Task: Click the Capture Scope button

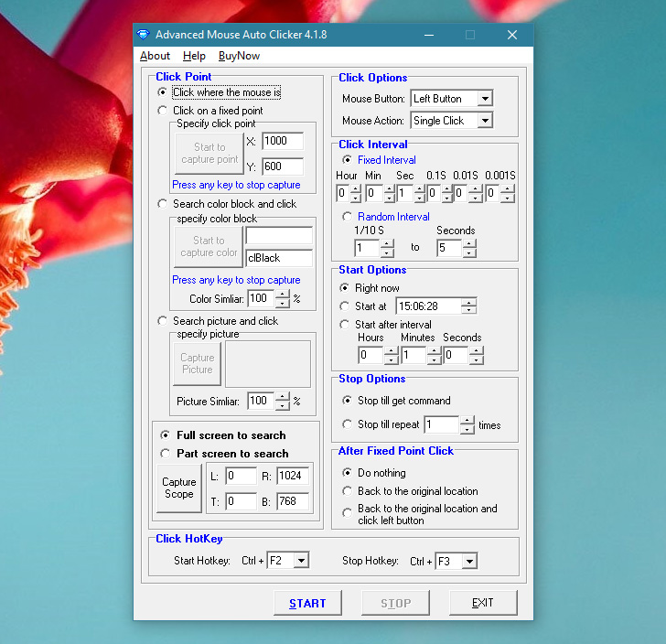Action: coord(179,488)
